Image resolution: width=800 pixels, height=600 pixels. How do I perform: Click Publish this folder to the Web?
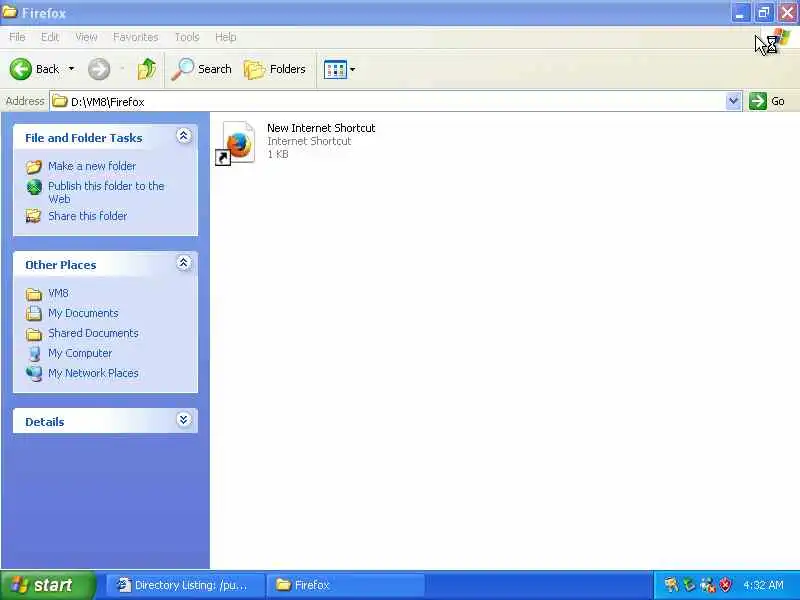(x=106, y=192)
